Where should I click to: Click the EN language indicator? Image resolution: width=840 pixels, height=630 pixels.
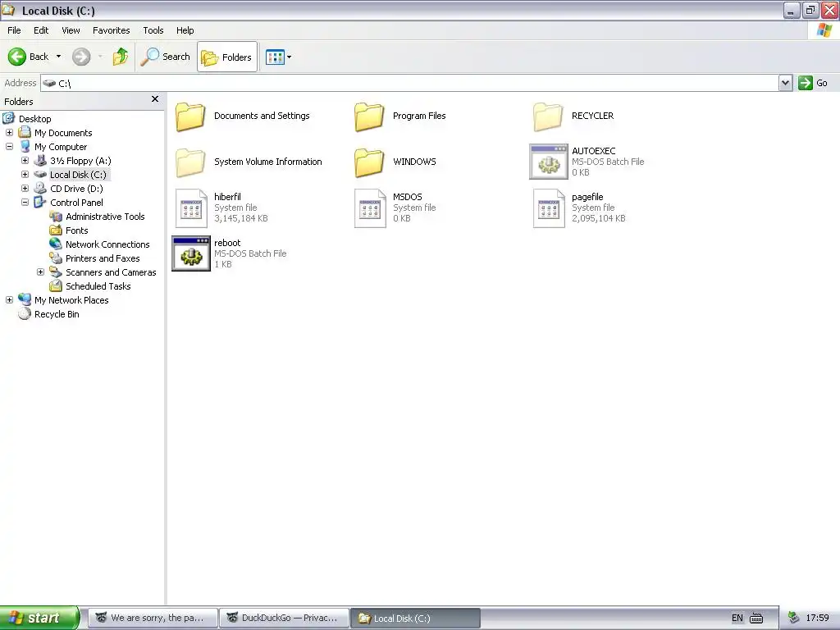[x=737, y=618]
